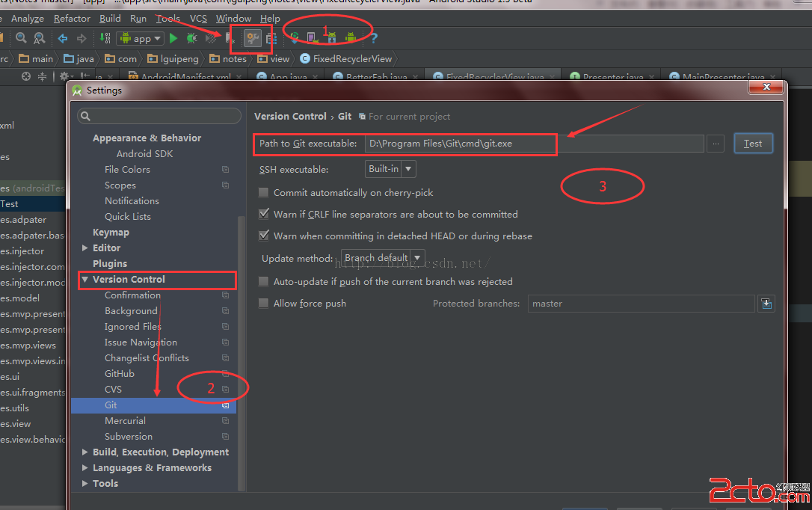Navigate forward with the gray right arrow
Screen dimensions: 812x510
click(81, 38)
